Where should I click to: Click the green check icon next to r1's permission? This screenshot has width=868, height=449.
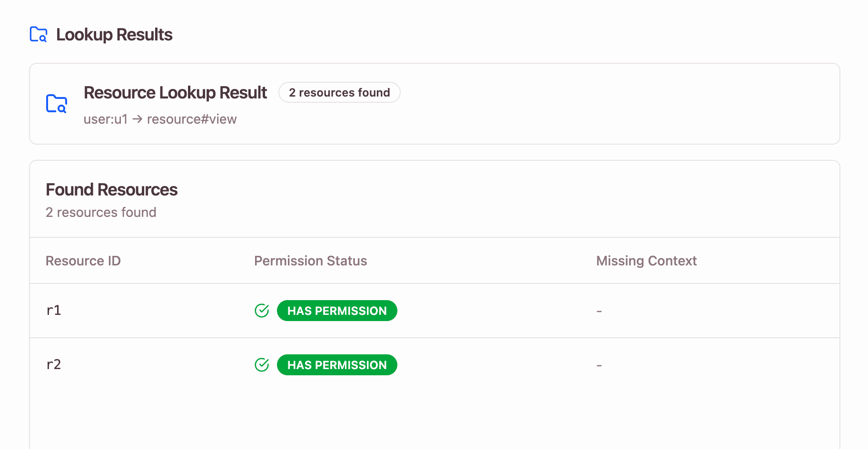[262, 310]
